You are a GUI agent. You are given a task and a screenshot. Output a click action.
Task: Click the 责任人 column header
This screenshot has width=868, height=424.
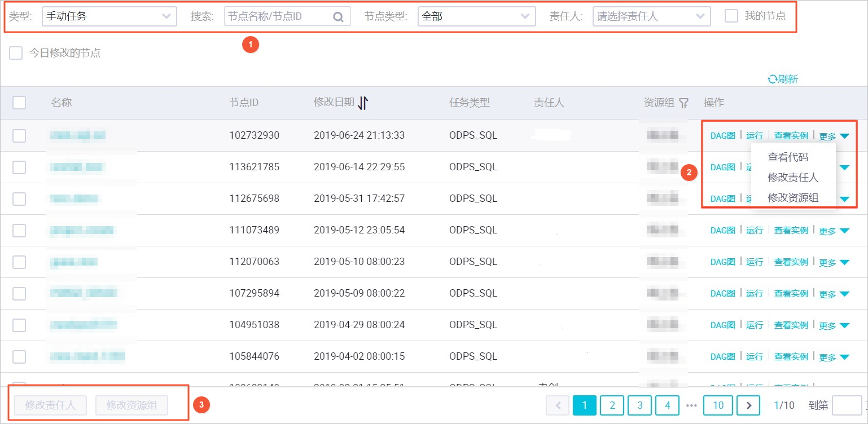coord(549,103)
